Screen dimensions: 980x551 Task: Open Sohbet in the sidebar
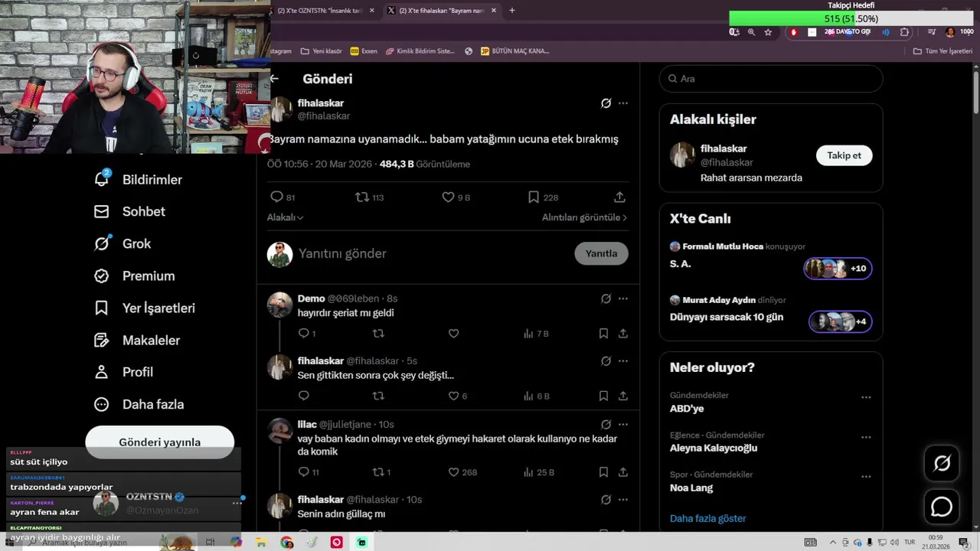129,211
